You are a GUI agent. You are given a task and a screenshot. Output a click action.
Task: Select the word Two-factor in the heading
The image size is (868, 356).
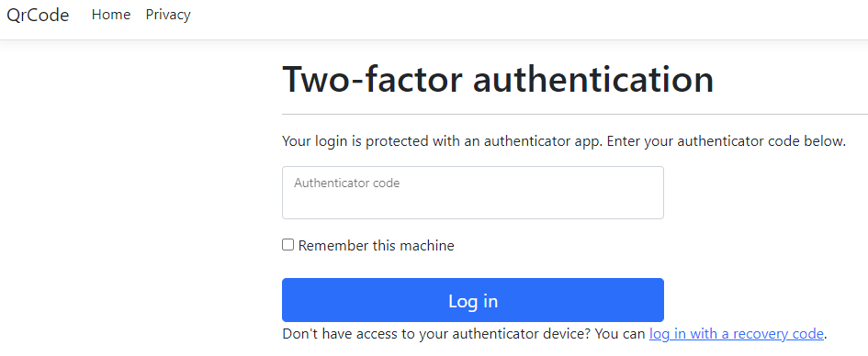(373, 79)
